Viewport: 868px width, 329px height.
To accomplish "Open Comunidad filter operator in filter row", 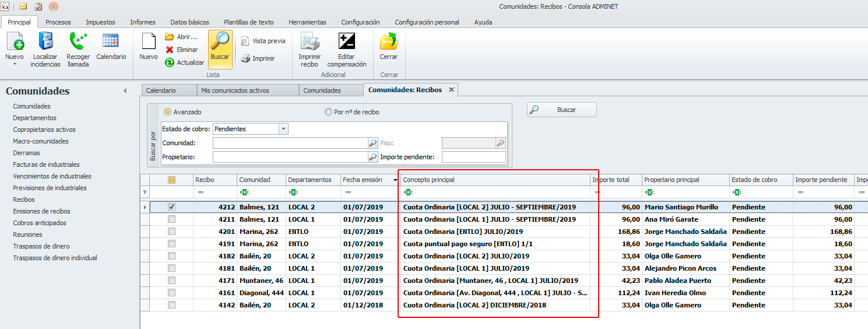I will (x=244, y=192).
